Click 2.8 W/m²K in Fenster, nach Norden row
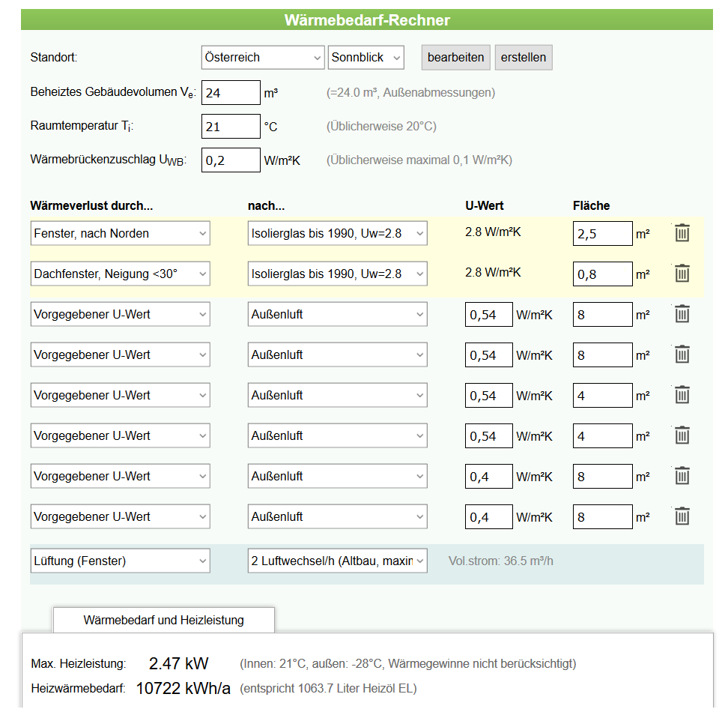728x718 pixels. pos(493,232)
